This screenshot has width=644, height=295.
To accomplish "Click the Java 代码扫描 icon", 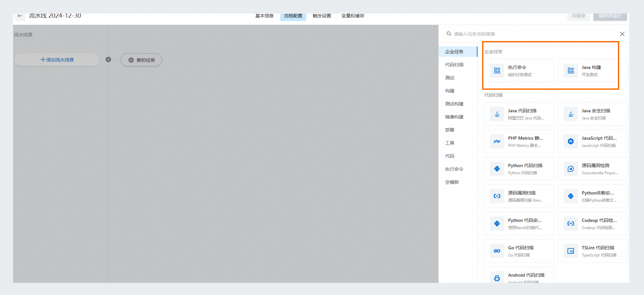I will (497, 114).
